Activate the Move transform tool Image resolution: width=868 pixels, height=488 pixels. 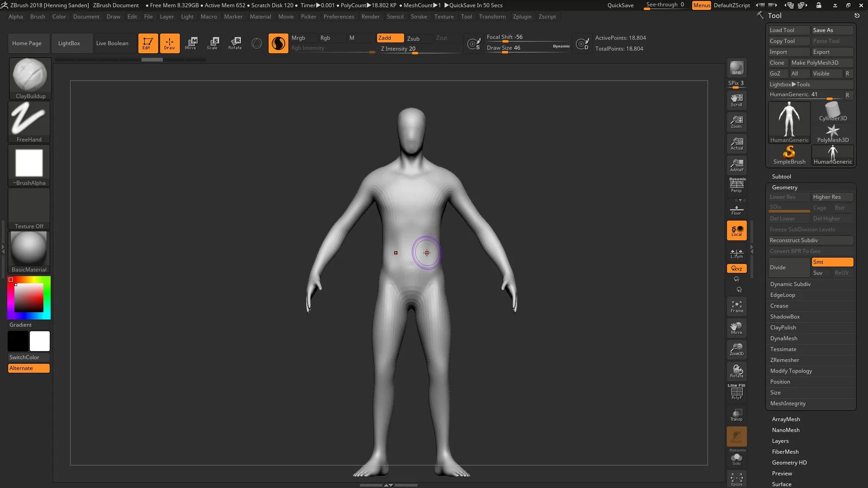(191, 43)
